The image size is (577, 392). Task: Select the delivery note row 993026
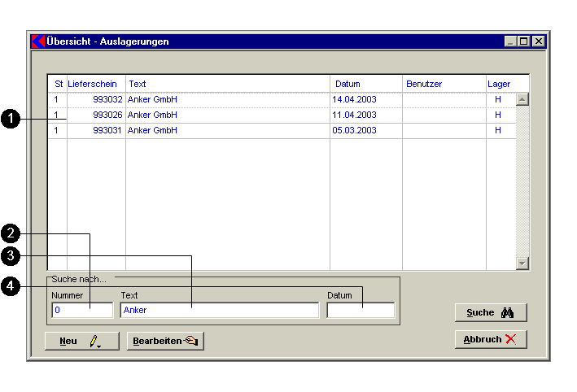[x=107, y=115]
